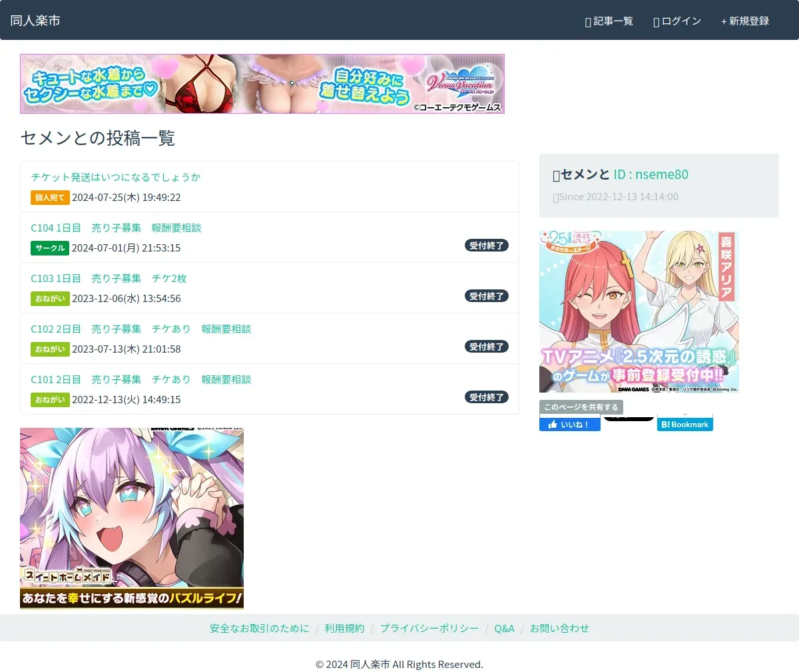Open 新規登録 sign-up in navbar
The image size is (799, 672).
[x=745, y=21]
